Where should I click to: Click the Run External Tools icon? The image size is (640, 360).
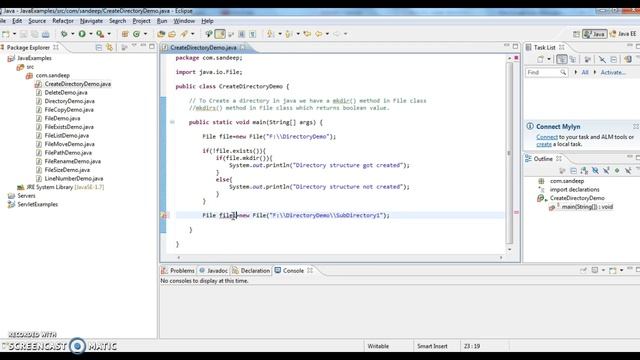coord(100,34)
